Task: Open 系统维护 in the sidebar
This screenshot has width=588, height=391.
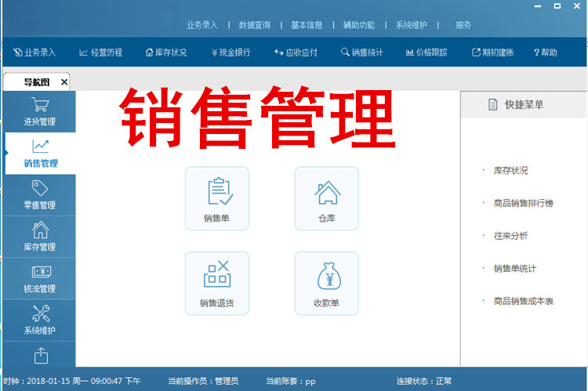Action: tap(40, 320)
